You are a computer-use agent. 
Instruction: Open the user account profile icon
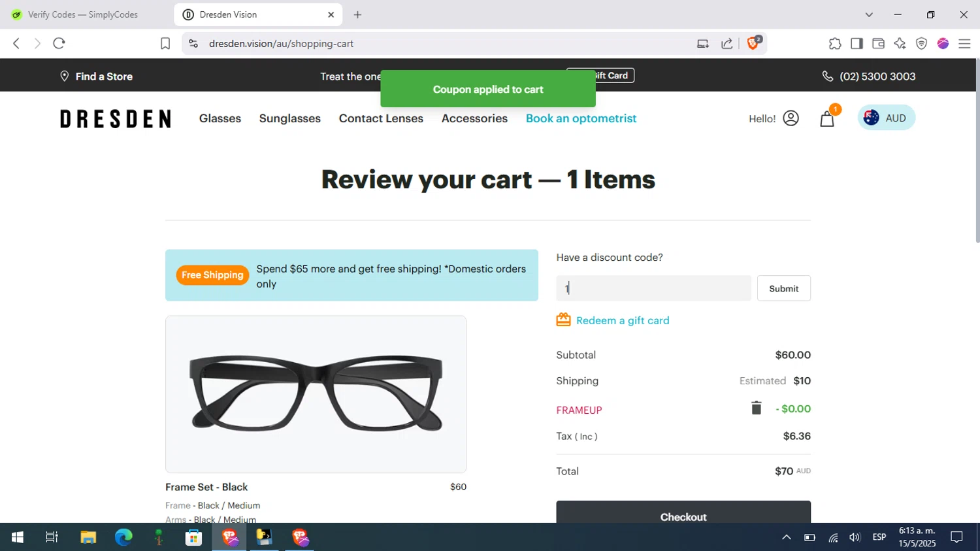[x=791, y=118]
